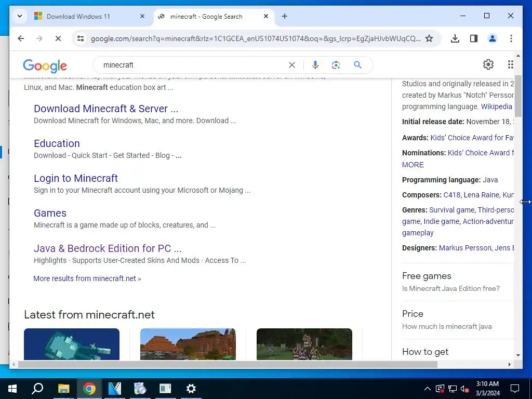Open composer C418 link

[451, 195]
